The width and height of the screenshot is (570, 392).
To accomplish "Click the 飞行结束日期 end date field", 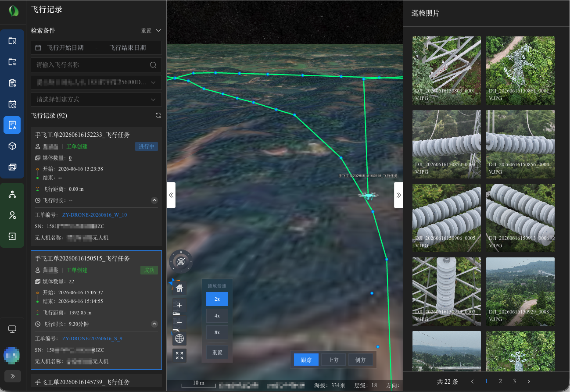I will coord(128,48).
